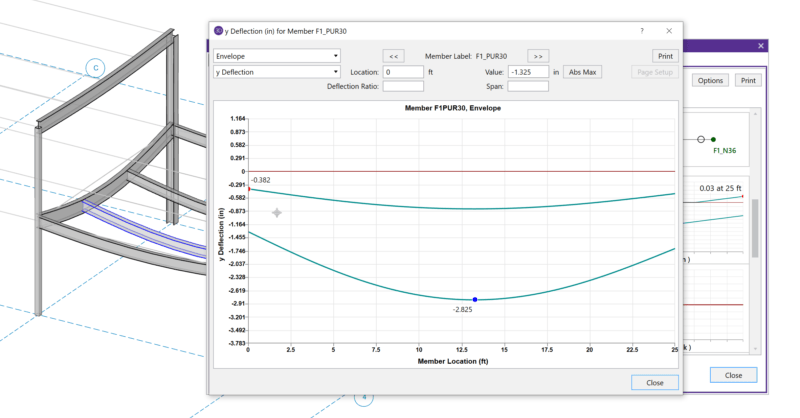Viewport: 800px width, 418px height.
Task: Click the hollow circle release symbol near F1_N36
Action: (700, 139)
